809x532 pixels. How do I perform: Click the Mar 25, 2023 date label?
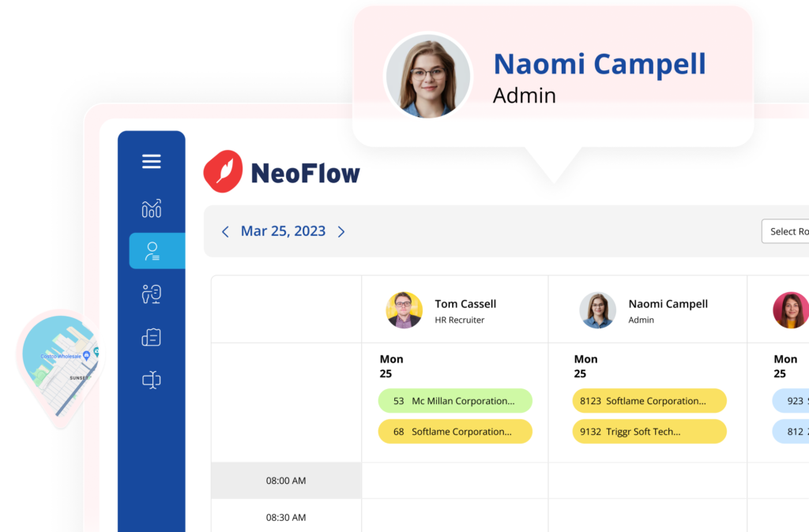[283, 231]
